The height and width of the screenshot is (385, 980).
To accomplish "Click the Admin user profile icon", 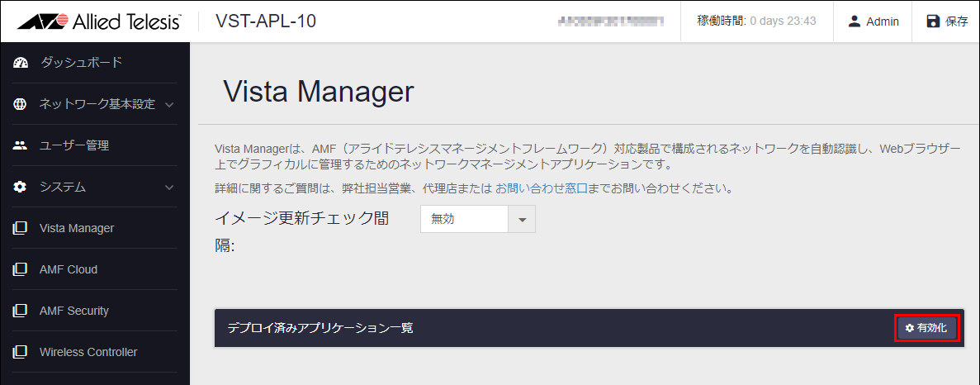I will (855, 21).
